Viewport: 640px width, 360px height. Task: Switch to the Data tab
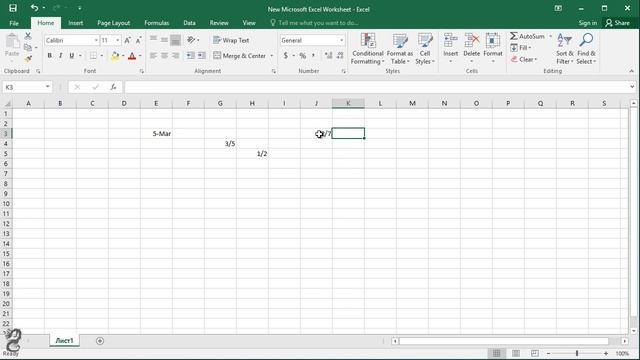[x=189, y=23]
